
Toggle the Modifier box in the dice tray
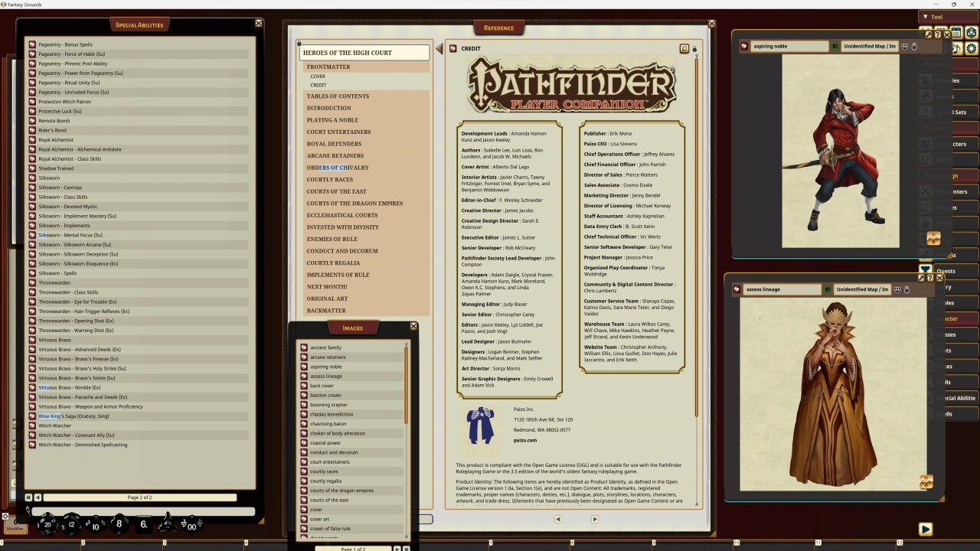(x=15, y=527)
